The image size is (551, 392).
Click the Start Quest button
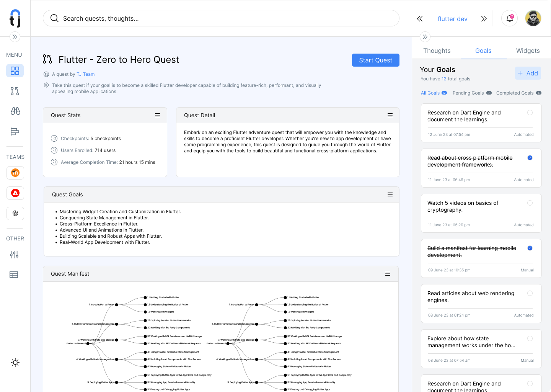click(x=376, y=60)
